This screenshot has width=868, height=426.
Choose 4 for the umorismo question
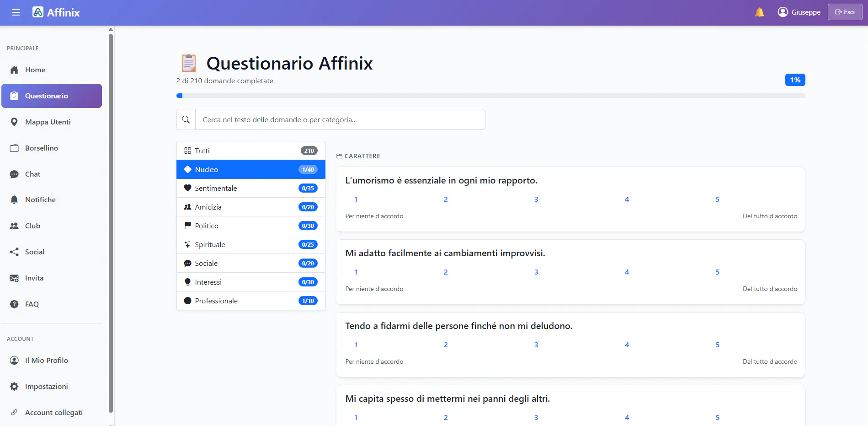(627, 200)
